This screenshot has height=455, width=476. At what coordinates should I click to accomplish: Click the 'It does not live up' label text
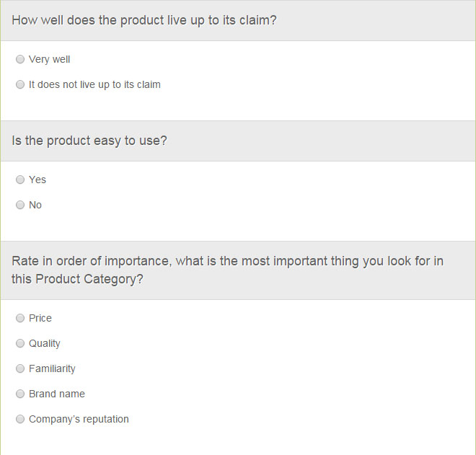[94, 84]
